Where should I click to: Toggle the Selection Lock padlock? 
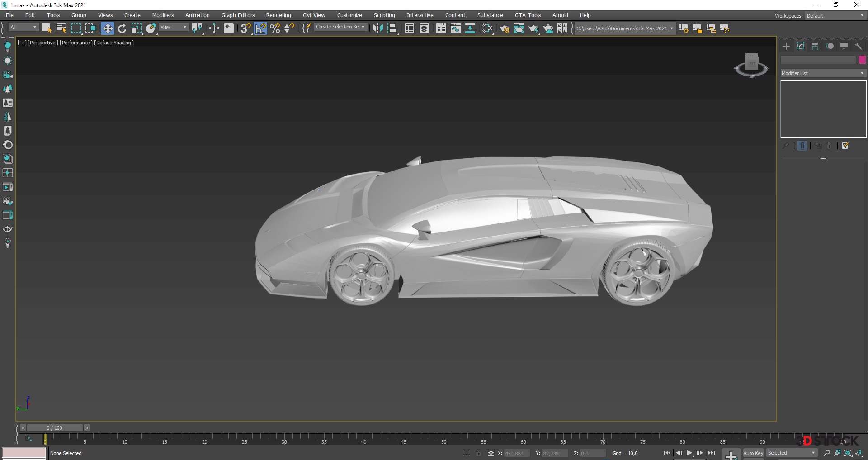pos(479,453)
